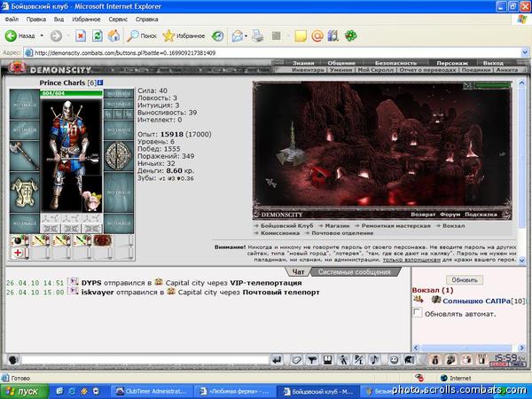This screenshot has width=532, height=399.
Task: Open the Мой Скролл link
Action: point(376,69)
